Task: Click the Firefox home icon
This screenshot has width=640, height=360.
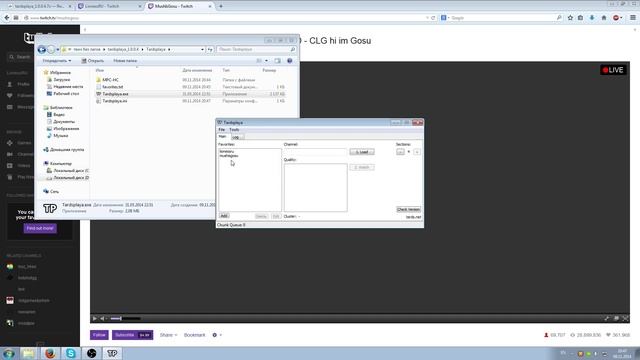Action: click(x=604, y=18)
